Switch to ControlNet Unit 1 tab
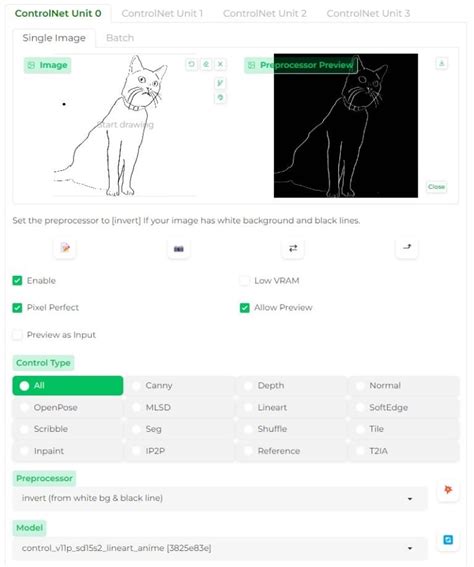This screenshot has width=474, height=567. [x=162, y=13]
